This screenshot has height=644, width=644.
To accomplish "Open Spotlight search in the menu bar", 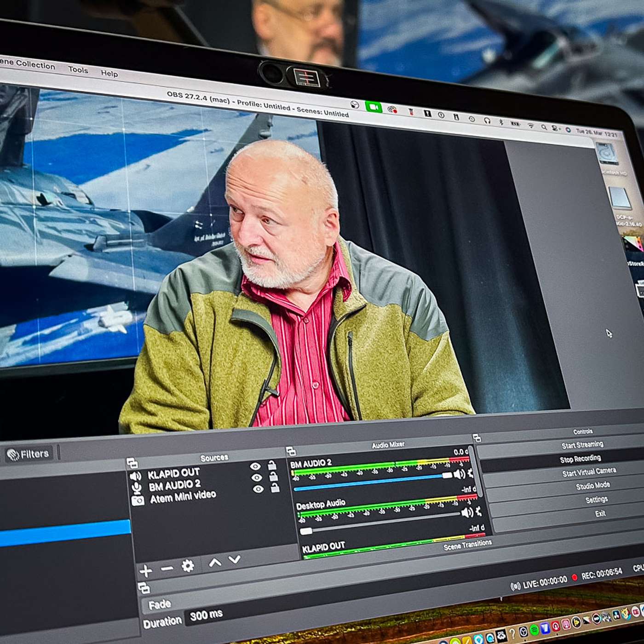I will point(544,127).
